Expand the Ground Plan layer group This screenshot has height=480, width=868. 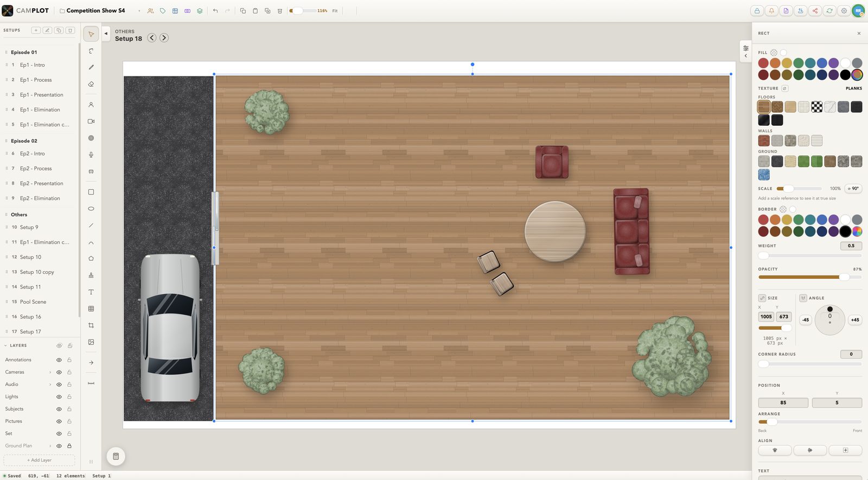coord(50,446)
